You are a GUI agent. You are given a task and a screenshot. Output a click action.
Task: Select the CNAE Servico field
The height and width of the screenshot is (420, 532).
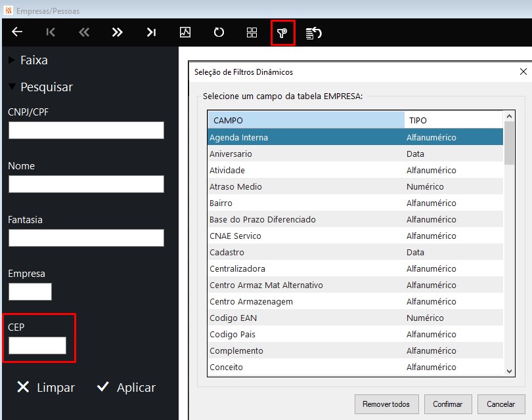[x=355, y=236]
